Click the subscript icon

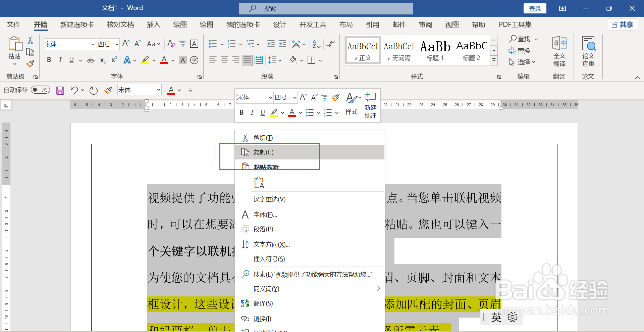[x=103, y=60]
